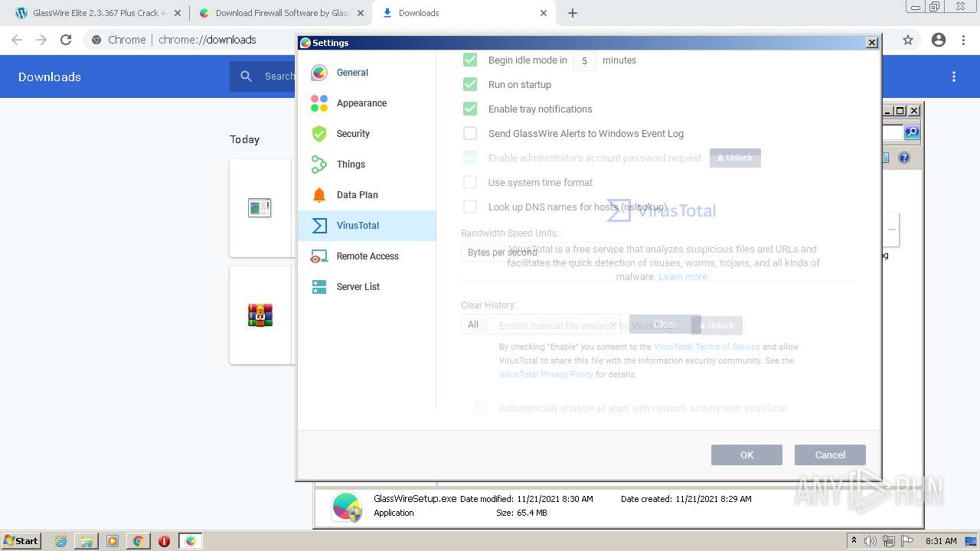Open Downloads page more actions menu
The height and width of the screenshot is (551, 980).
tap(954, 77)
